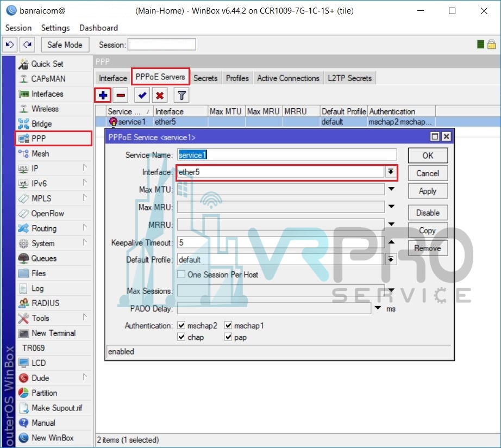Viewport: 501px width, 448px height.
Task: Open the Interface dropdown arrow
Action: click(391, 172)
